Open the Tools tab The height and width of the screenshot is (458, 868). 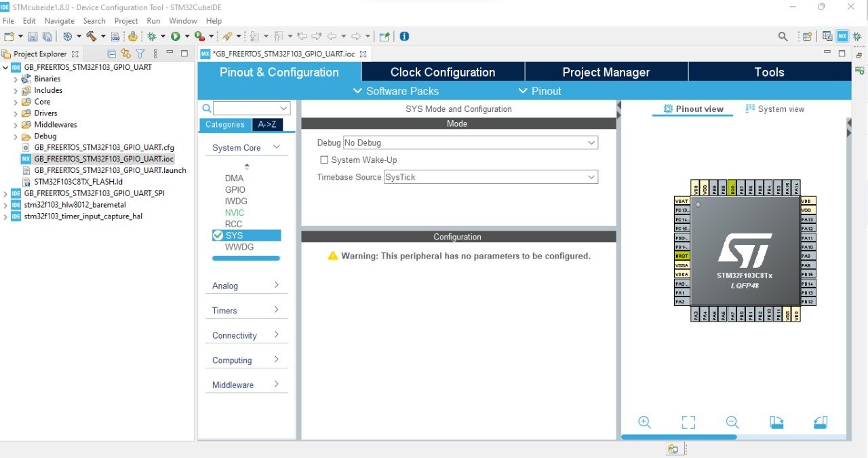point(769,72)
